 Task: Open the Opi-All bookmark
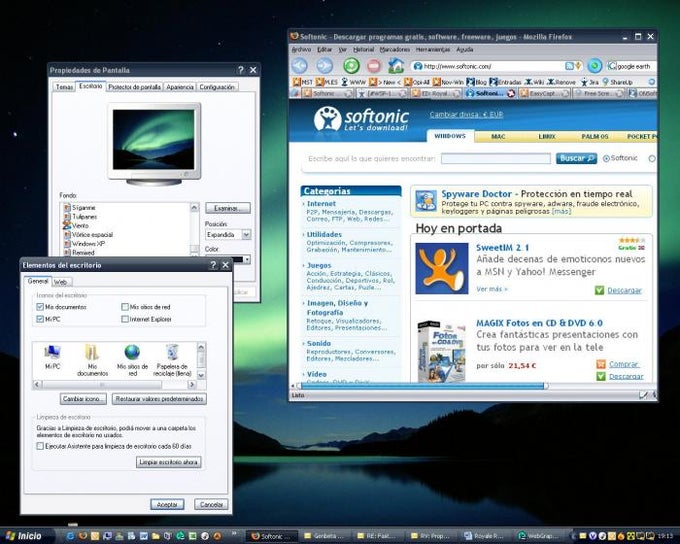pyautogui.click(x=416, y=82)
